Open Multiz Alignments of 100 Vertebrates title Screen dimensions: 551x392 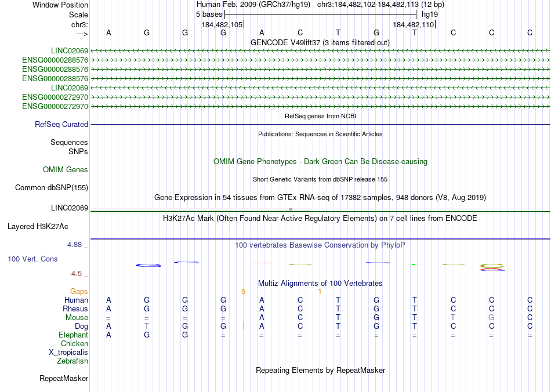tap(320, 284)
